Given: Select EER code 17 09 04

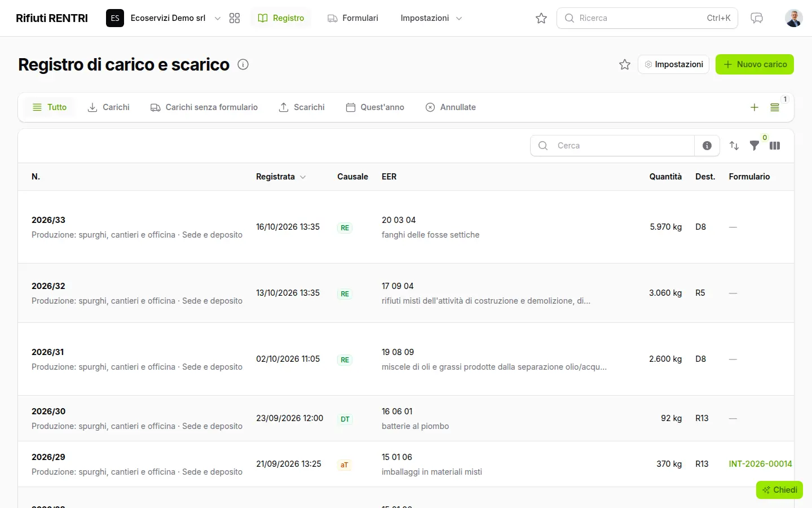Looking at the screenshot, I should (x=398, y=286).
